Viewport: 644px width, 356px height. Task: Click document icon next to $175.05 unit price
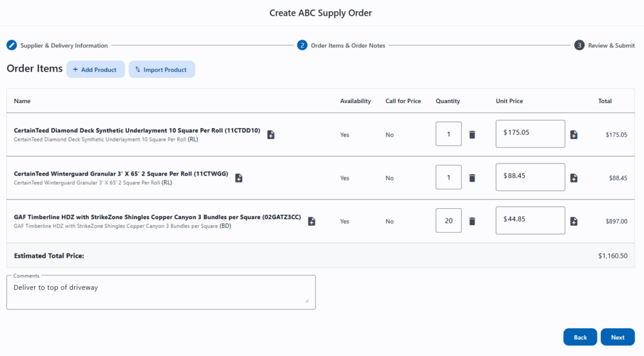point(574,135)
